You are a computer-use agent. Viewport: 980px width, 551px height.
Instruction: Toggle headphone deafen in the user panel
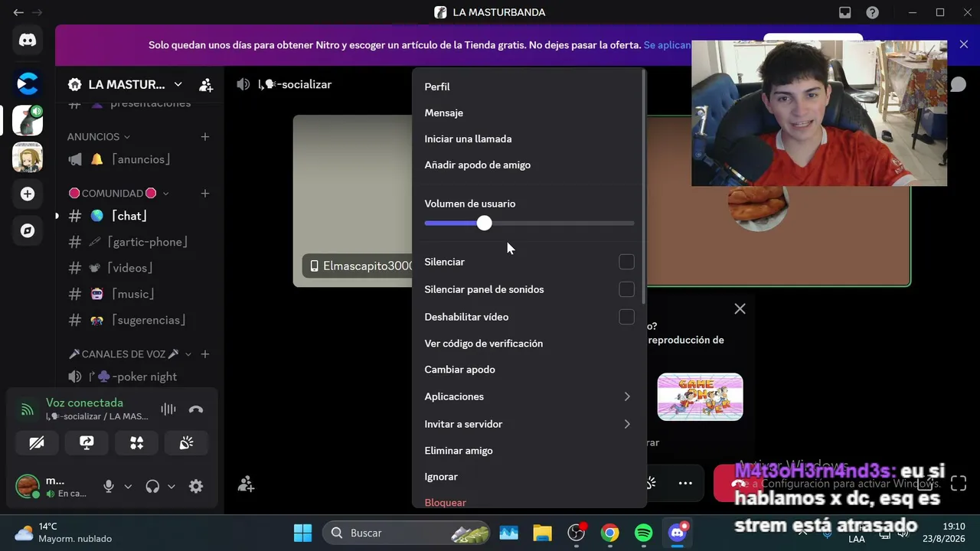[x=152, y=486]
